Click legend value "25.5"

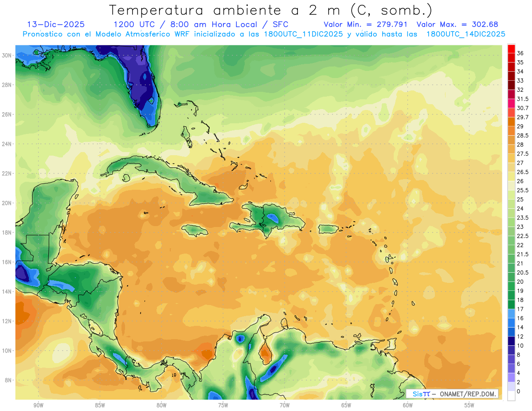(523, 190)
